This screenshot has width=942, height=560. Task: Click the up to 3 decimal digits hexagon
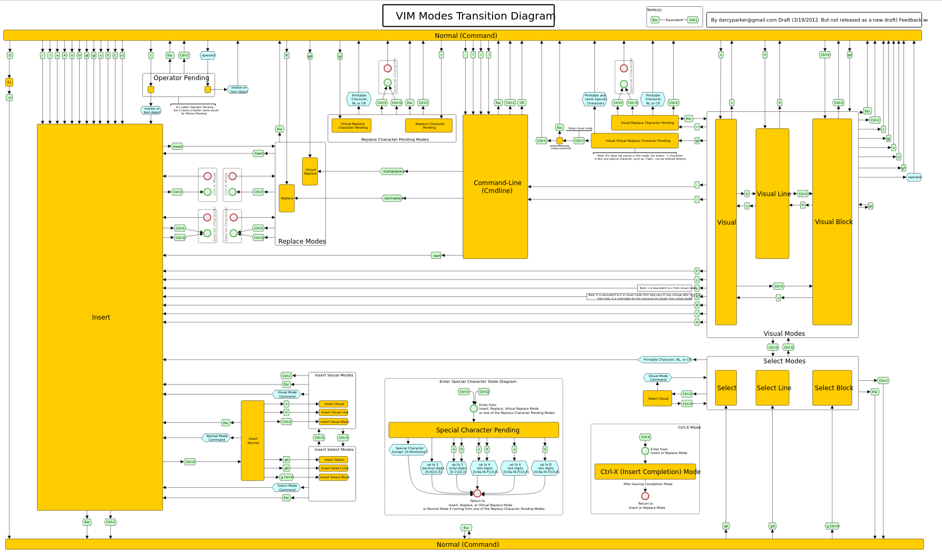tap(432, 468)
